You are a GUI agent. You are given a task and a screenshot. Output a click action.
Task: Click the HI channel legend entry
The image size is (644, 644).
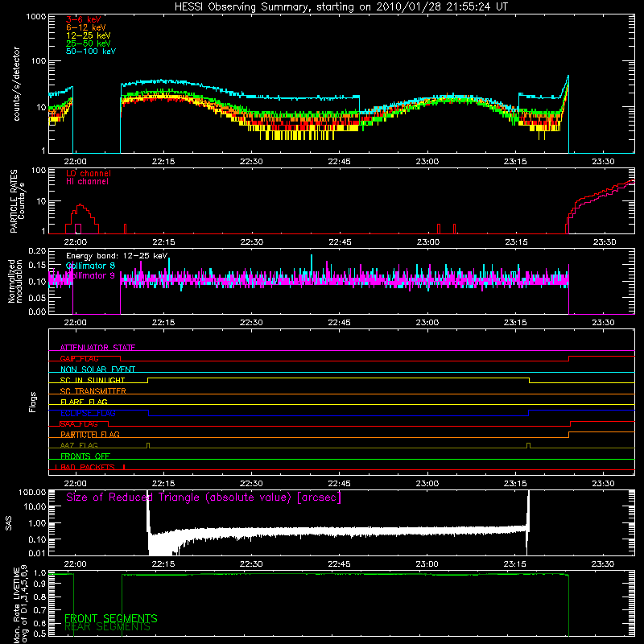tap(88, 182)
